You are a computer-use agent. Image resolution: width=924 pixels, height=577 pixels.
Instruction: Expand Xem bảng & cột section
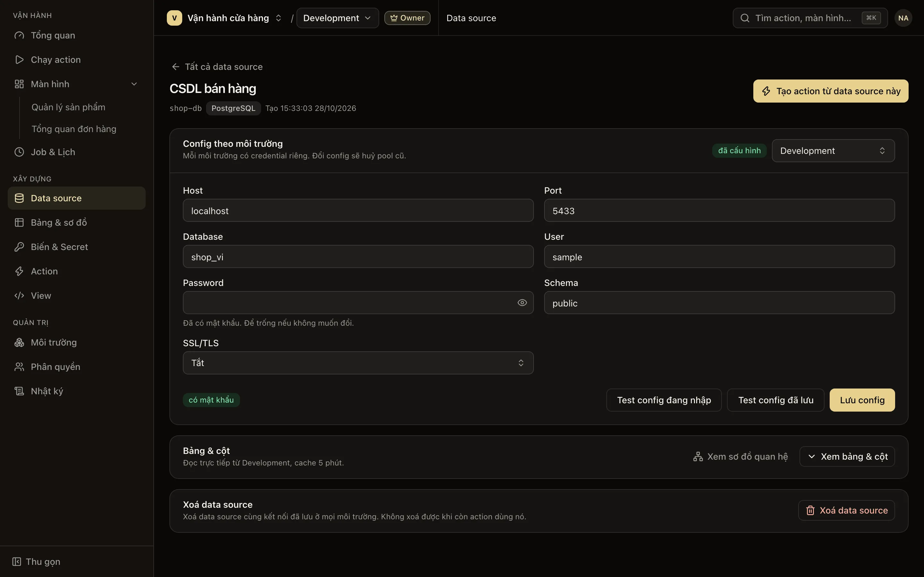click(x=847, y=456)
